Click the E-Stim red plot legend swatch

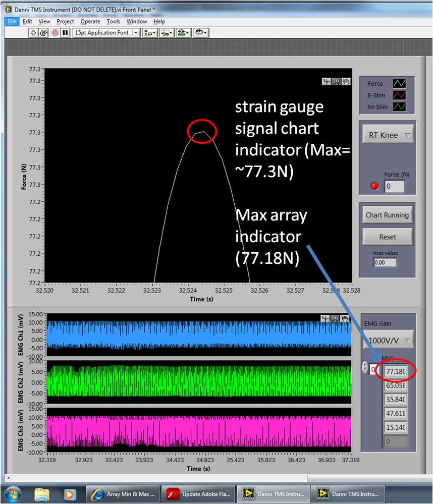399,95
